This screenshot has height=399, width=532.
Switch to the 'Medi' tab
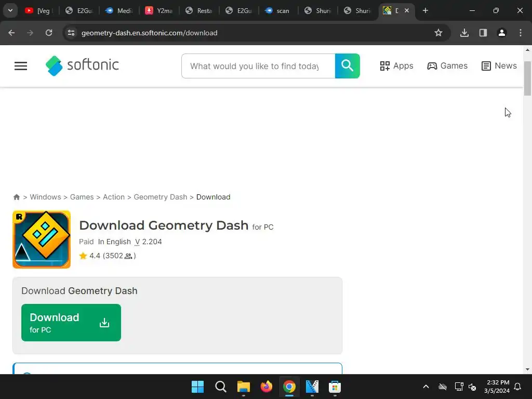click(119, 11)
